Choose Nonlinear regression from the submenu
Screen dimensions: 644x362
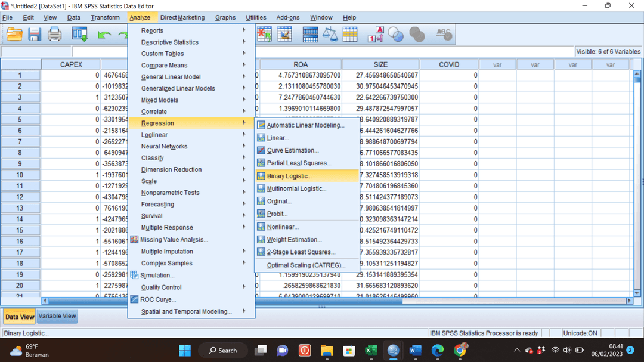click(x=283, y=227)
